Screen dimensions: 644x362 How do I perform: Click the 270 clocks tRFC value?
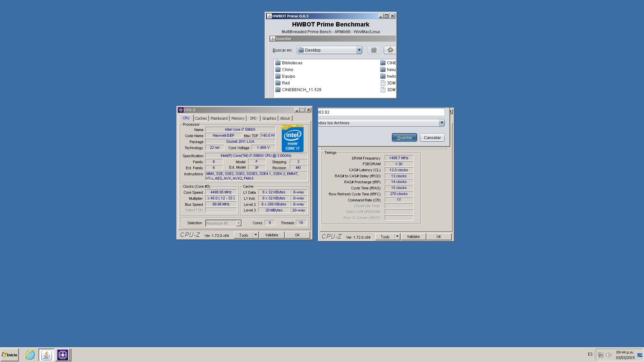[399, 194]
